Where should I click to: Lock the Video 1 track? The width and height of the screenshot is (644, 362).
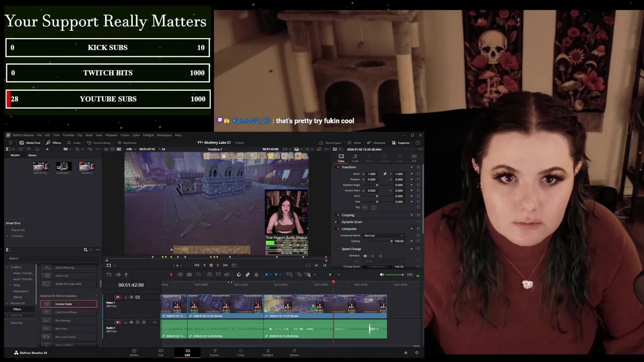(125, 297)
